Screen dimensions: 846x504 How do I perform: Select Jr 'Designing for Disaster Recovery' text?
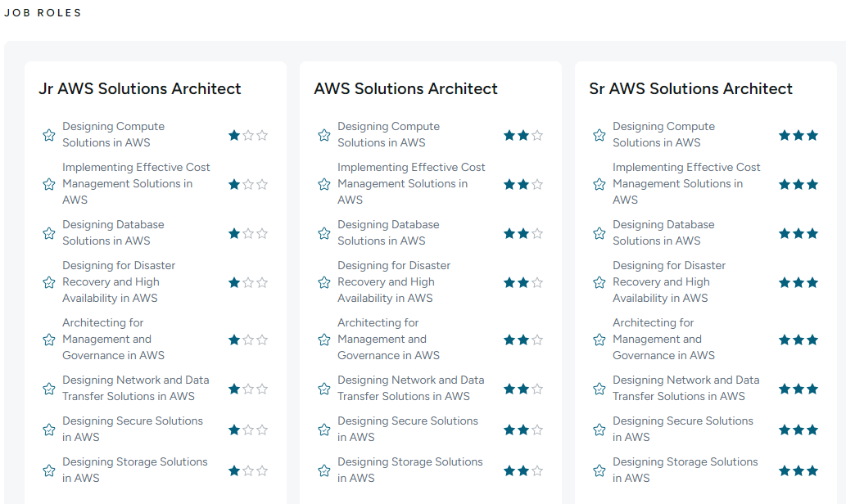point(119,281)
